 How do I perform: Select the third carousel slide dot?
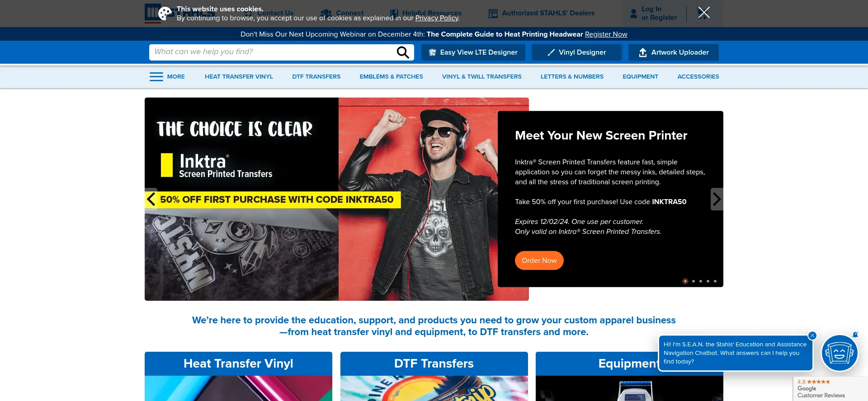pyautogui.click(x=701, y=281)
